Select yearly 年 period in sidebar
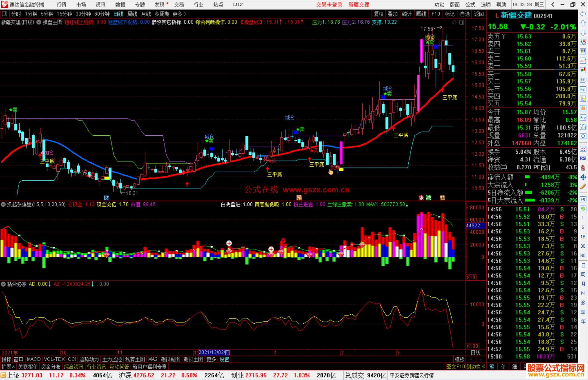Viewport: 588px width, 380px height. pos(583,321)
